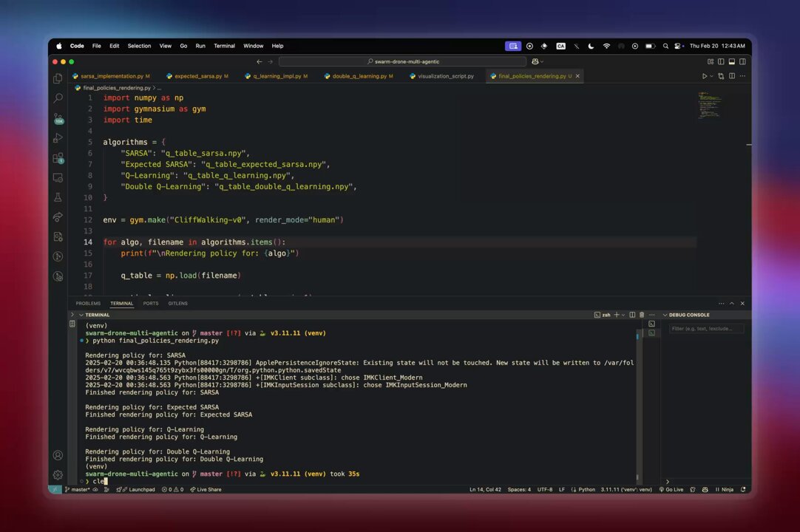Toggle Secondary Side Bar visibility
The image size is (800, 532).
742,62
